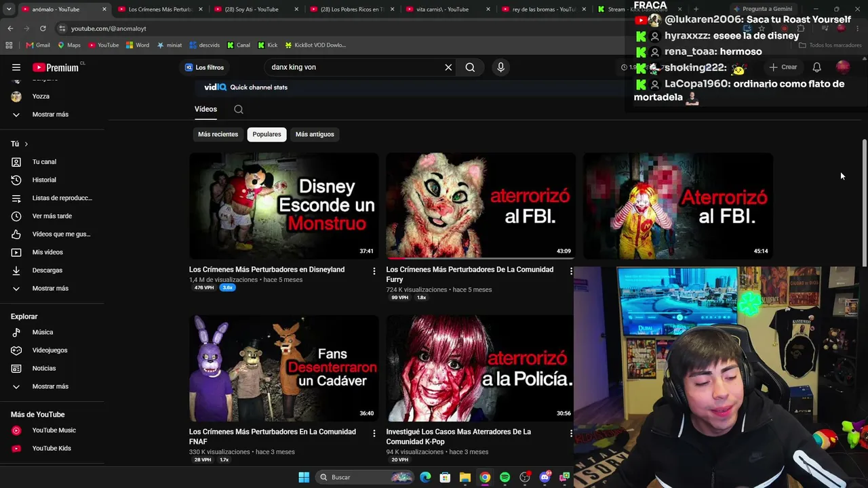Open Historial in the sidebar
868x488 pixels.
[44, 180]
